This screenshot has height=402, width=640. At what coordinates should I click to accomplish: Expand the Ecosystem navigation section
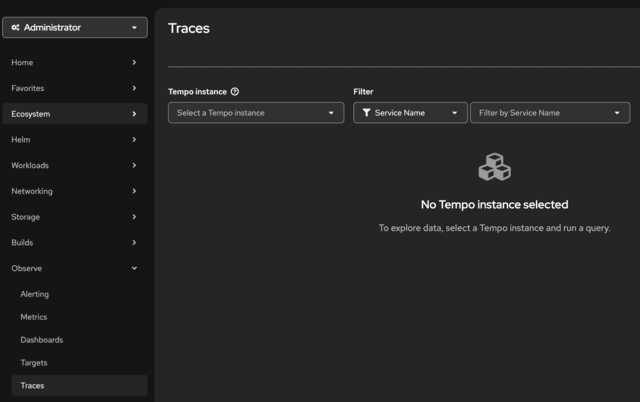click(x=75, y=114)
